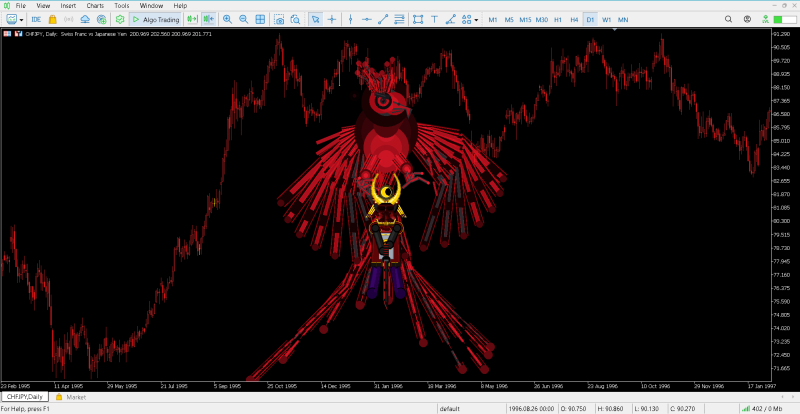The image size is (800, 414).
Task: Open the new chart icon in toolbar
Action: point(11,19)
